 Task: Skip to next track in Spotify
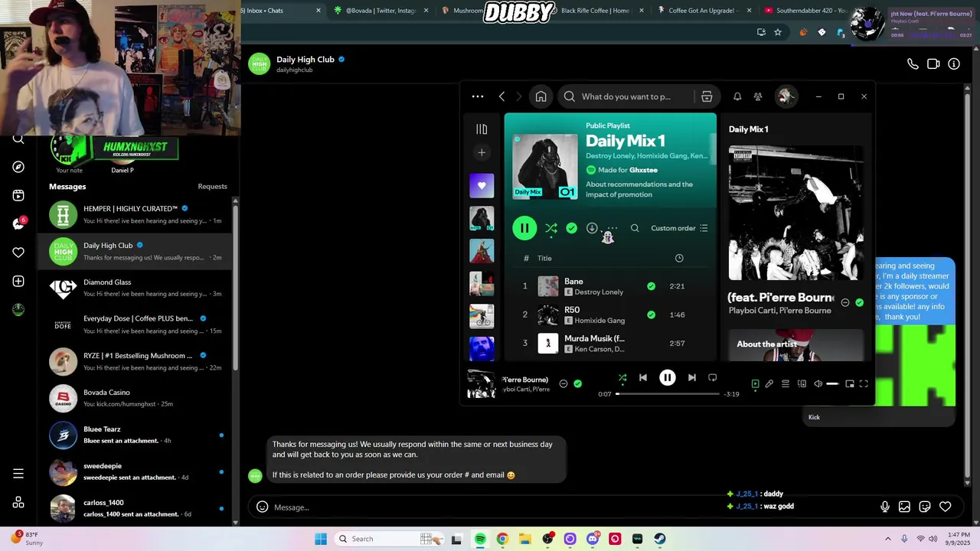pyautogui.click(x=691, y=377)
